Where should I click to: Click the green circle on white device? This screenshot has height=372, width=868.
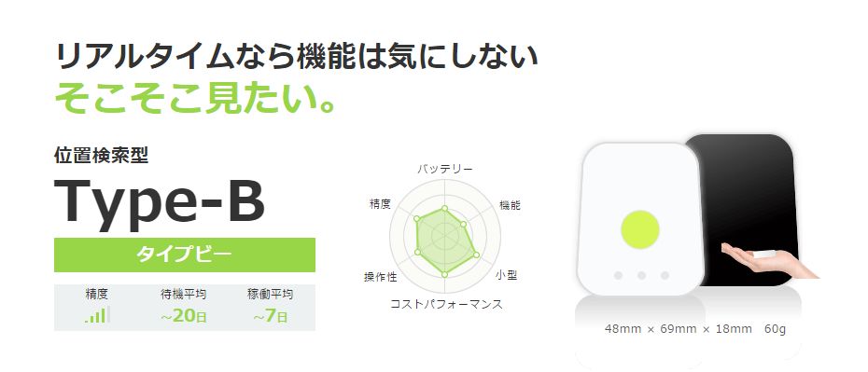[x=640, y=229]
